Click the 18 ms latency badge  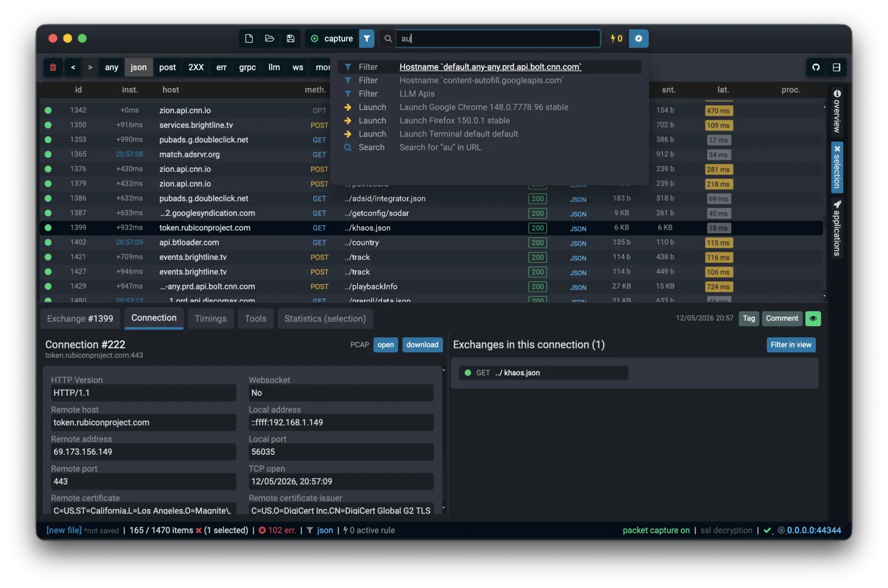[718, 228]
